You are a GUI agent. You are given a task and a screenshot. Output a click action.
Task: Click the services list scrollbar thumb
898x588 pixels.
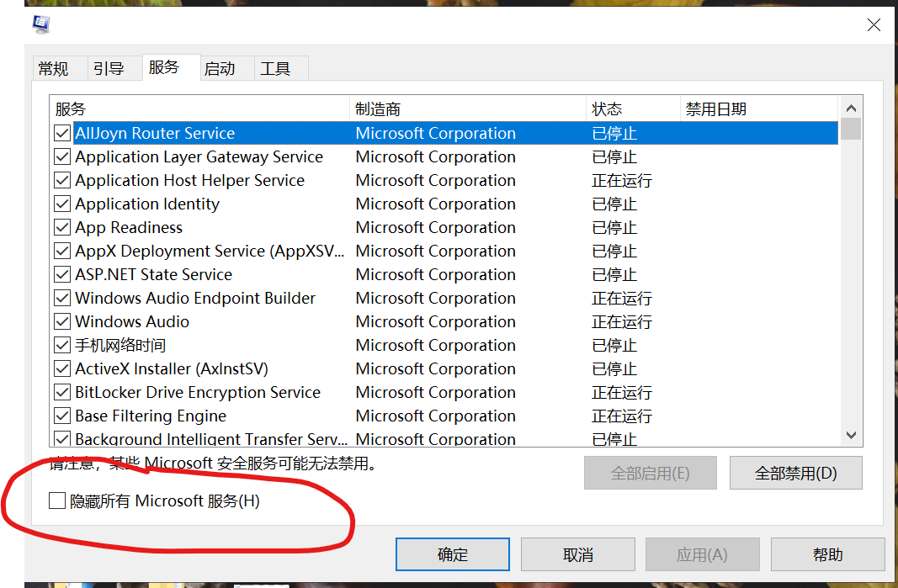click(851, 129)
